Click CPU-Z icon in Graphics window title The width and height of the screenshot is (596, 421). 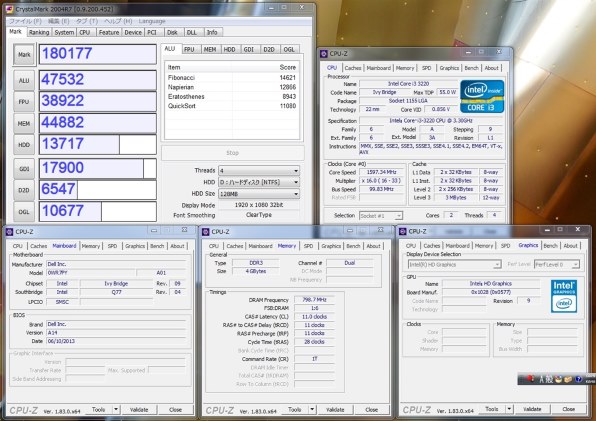click(x=403, y=231)
